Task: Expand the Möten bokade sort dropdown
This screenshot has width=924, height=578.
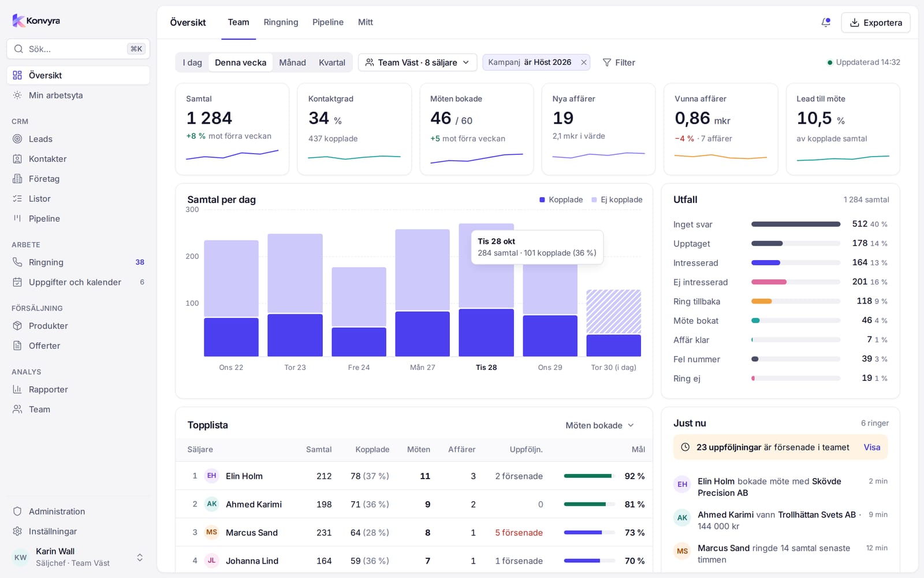Action: [600, 425]
